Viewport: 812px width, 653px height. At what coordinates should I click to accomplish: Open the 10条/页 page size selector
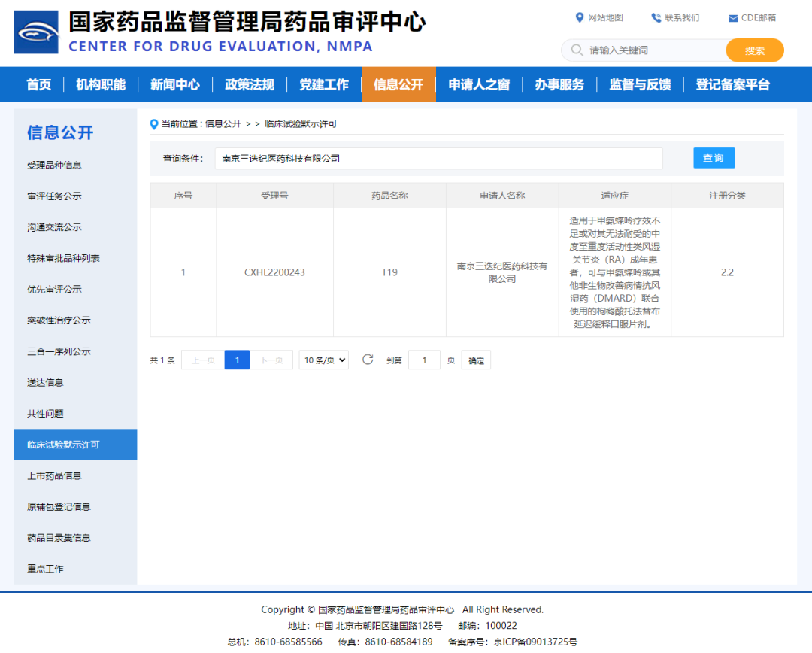323,360
